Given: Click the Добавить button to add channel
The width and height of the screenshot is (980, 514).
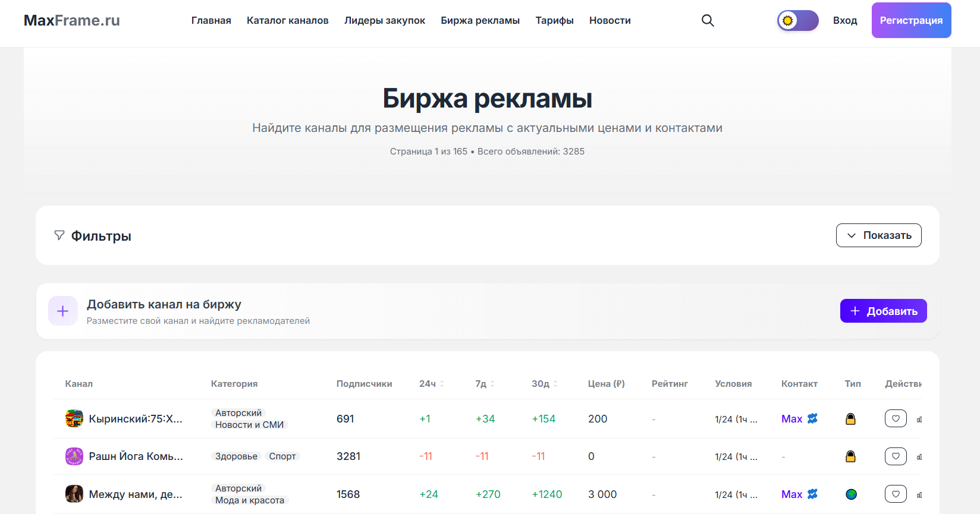Looking at the screenshot, I should (x=883, y=311).
